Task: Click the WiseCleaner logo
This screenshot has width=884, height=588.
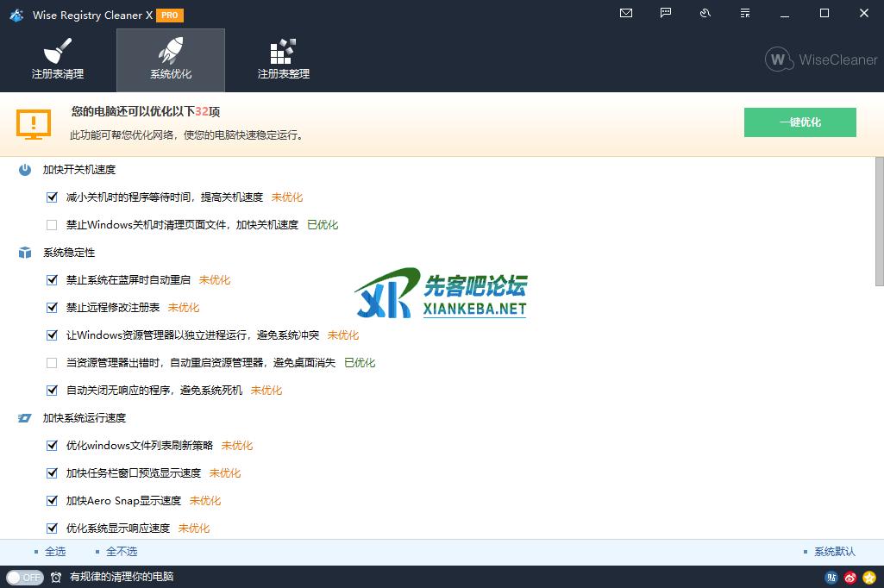Action: click(820, 59)
